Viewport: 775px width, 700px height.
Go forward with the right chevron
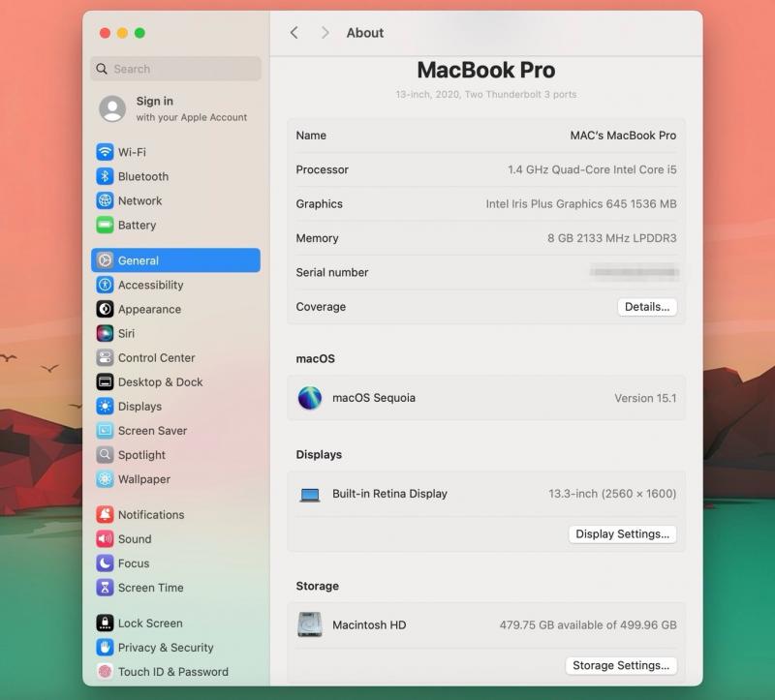[325, 33]
